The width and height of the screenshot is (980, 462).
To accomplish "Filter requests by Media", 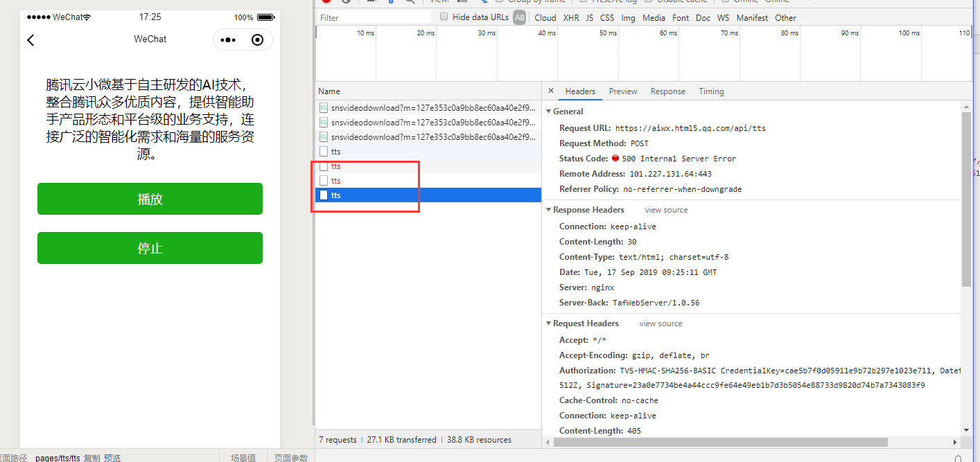I will [654, 17].
